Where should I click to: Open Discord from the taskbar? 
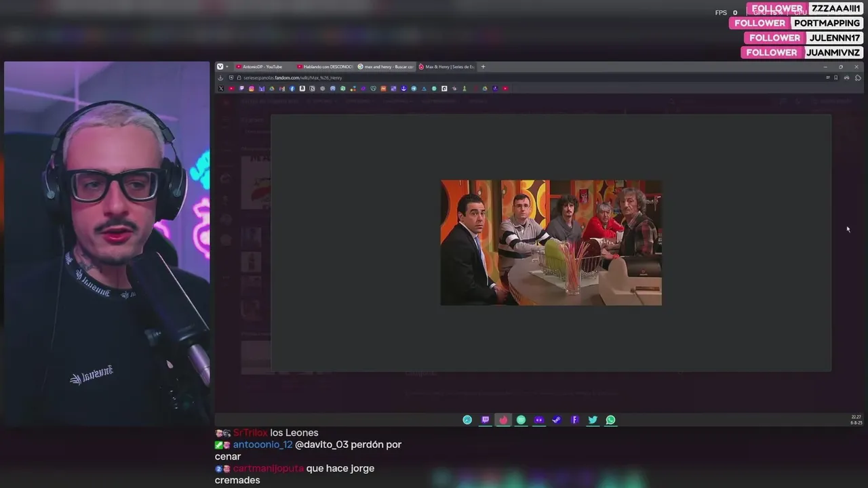[x=539, y=420]
